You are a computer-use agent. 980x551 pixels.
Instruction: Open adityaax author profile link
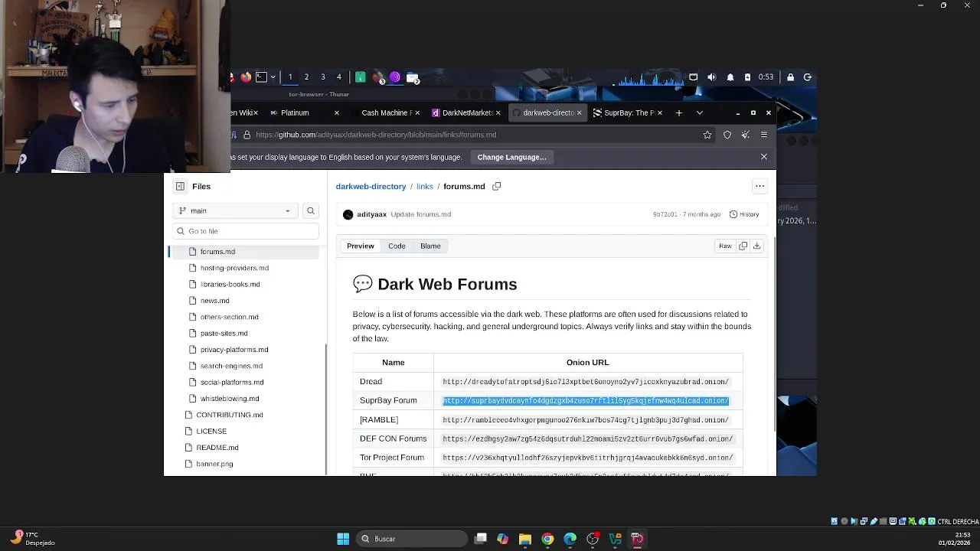(371, 214)
